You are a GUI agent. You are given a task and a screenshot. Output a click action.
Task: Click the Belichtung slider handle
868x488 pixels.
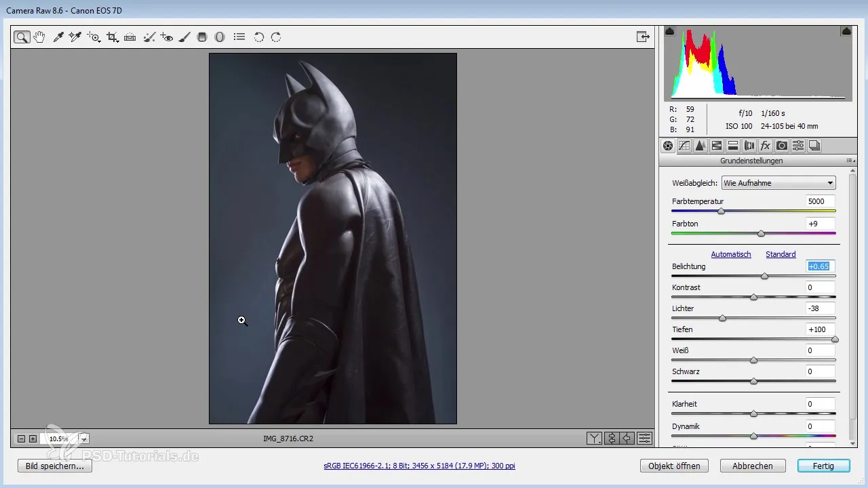pos(765,276)
